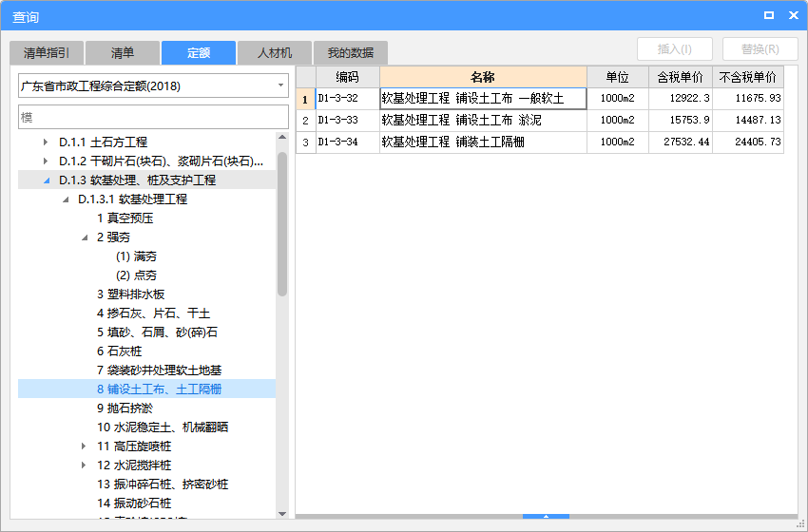Select row number 1 header

(305, 99)
